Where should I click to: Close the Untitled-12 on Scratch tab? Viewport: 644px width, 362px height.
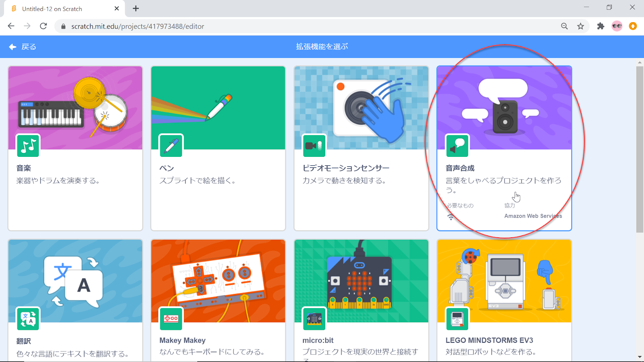point(117,8)
